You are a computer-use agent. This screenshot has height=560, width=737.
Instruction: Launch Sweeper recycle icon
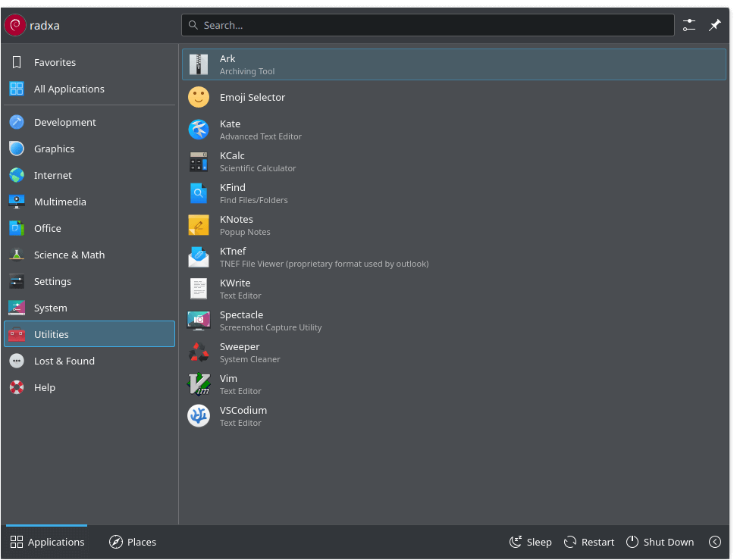199,353
